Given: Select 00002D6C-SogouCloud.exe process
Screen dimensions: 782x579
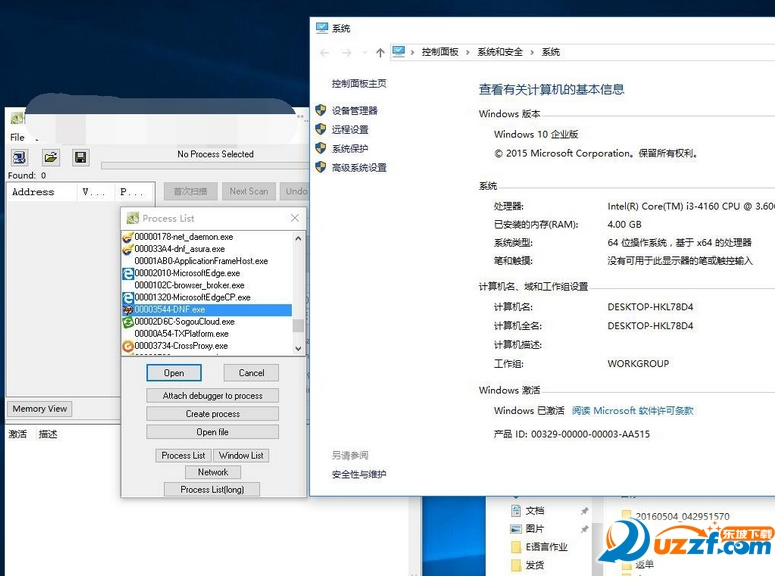Looking at the screenshot, I should pos(185,322).
